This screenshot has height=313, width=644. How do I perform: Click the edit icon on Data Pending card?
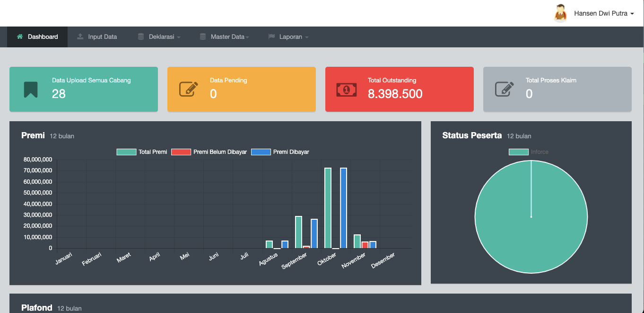click(x=188, y=89)
